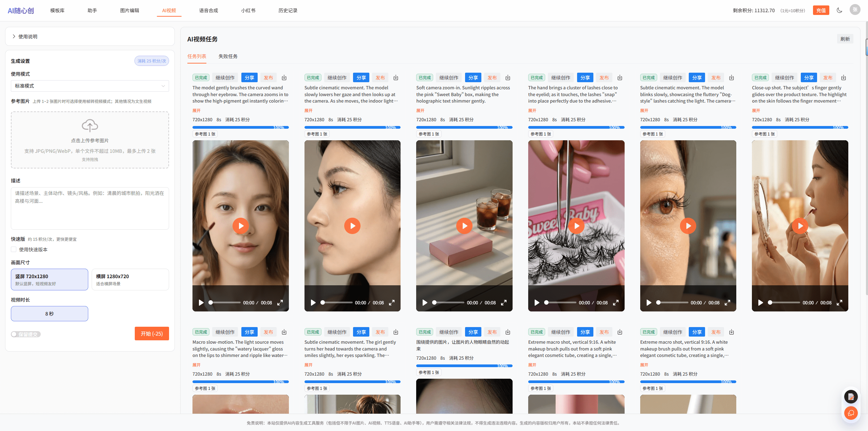Click the AI随心创 logo

(21, 11)
